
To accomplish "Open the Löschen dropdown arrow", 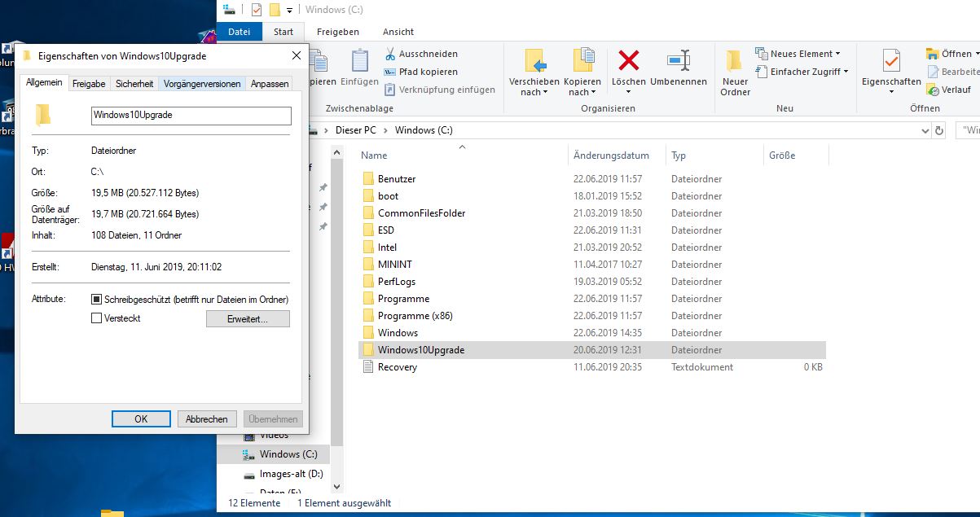I will pos(628,93).
